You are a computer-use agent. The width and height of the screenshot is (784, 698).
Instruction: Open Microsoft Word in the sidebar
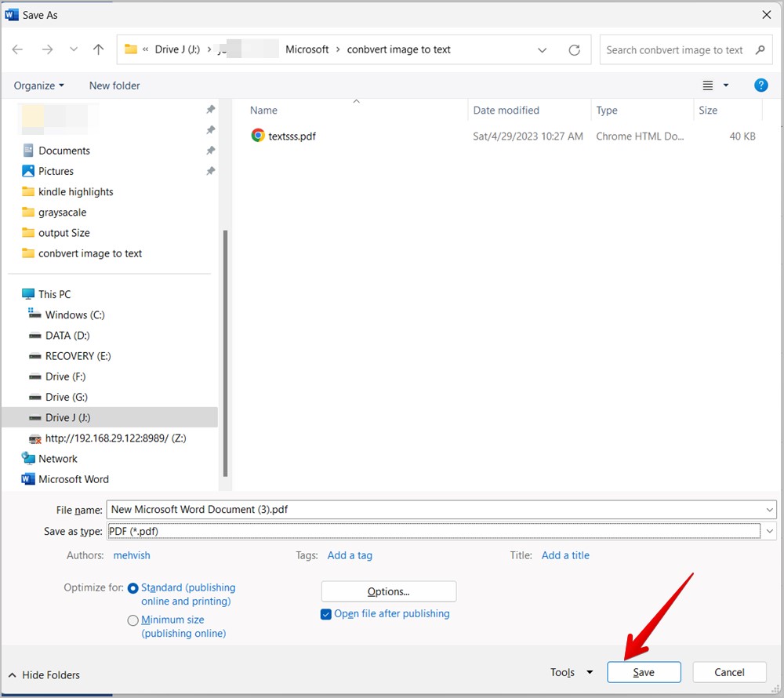coord(73,479)
